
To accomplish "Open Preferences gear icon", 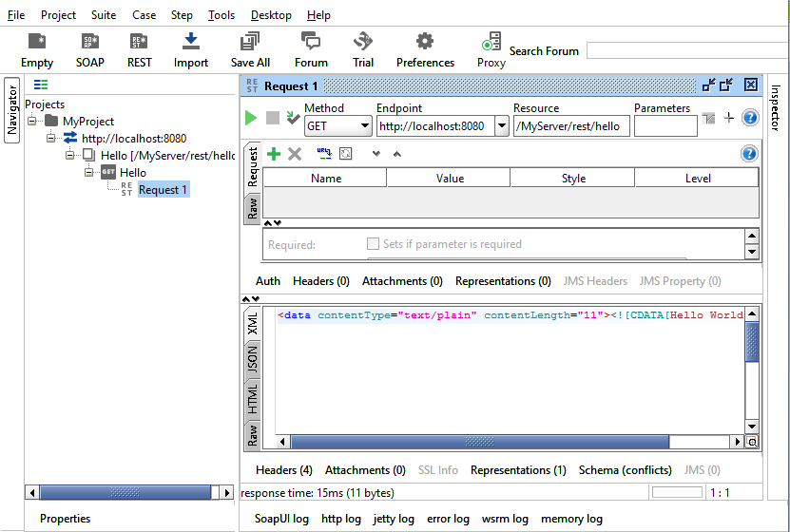I will (425, 42).
